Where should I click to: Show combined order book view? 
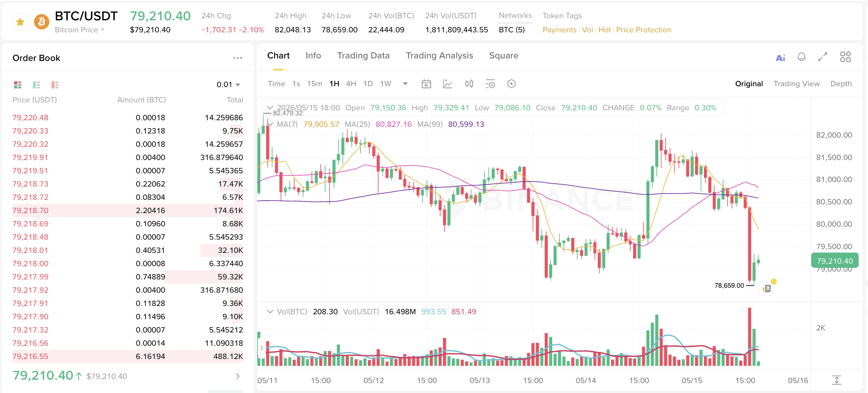17,85
